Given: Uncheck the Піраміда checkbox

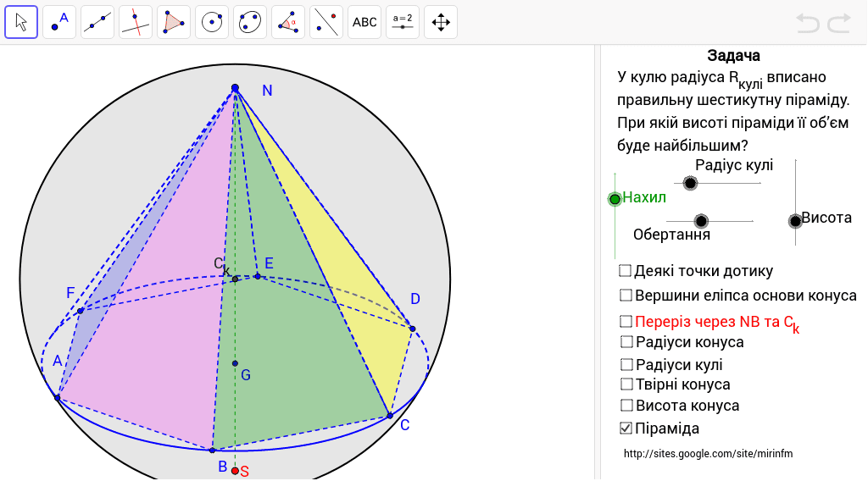Looking at the screenshot, I should click(626, 428).
